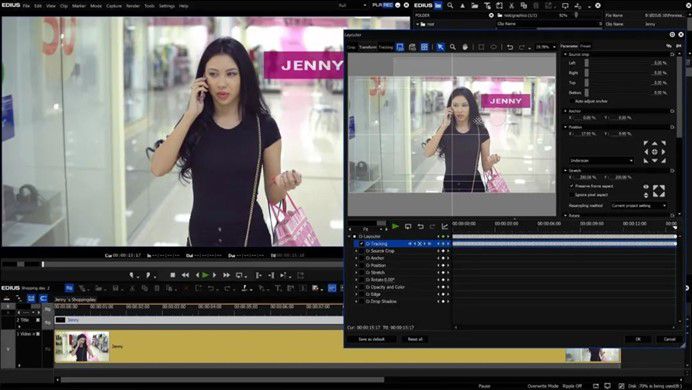Click the Reset all button
Viewport: 692px width, 390px height.
pos(415,339)
